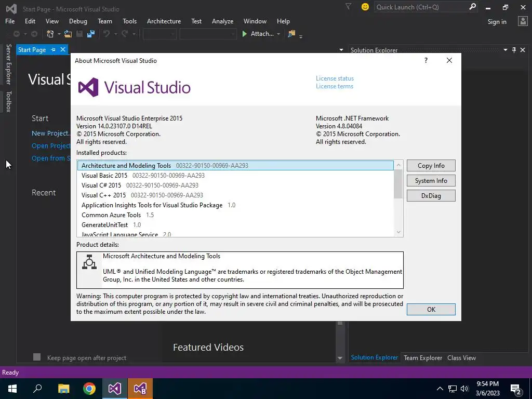
Task: Open the document tab list dropdown arrow
Action: coord(341,50)
